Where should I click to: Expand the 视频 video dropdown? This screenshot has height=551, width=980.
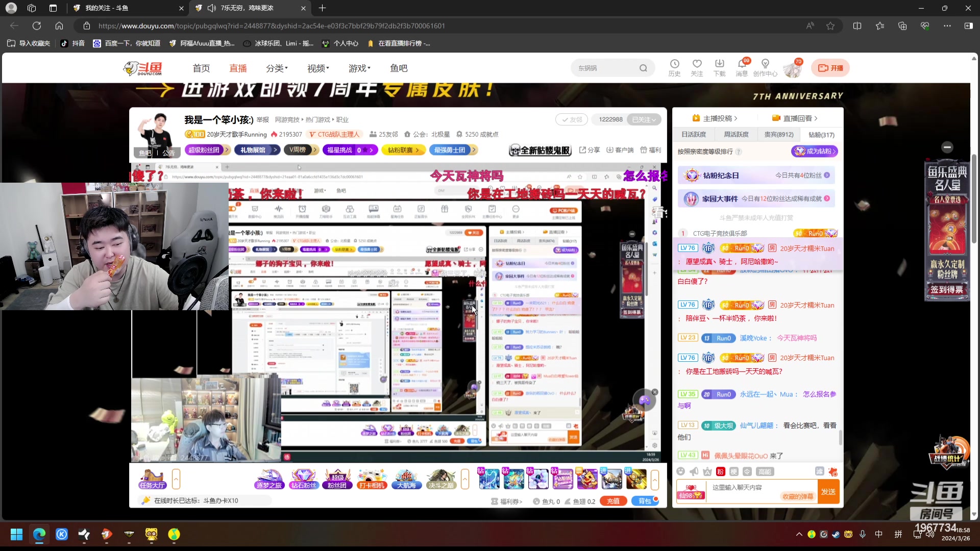click(x=318, y=68)
